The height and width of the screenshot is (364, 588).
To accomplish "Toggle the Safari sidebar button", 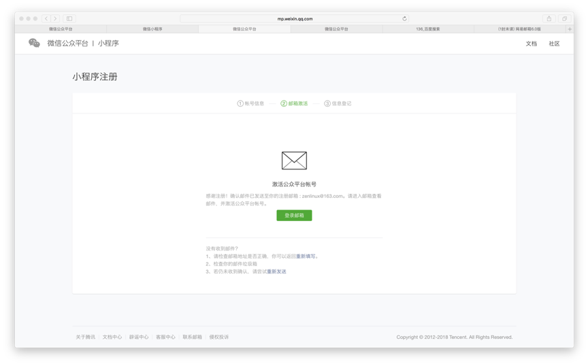I will (x=69, y=18).
